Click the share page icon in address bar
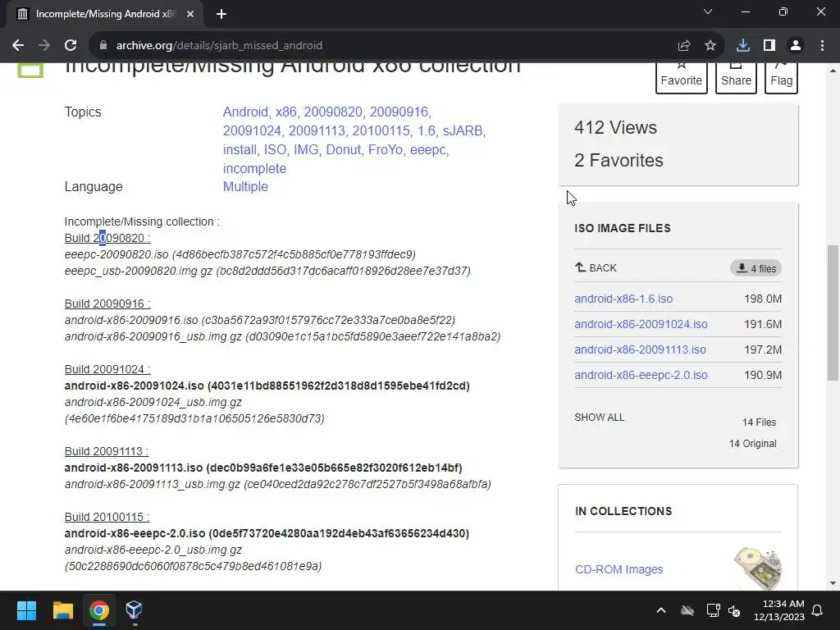840x630 pixels. pos(683,46)
